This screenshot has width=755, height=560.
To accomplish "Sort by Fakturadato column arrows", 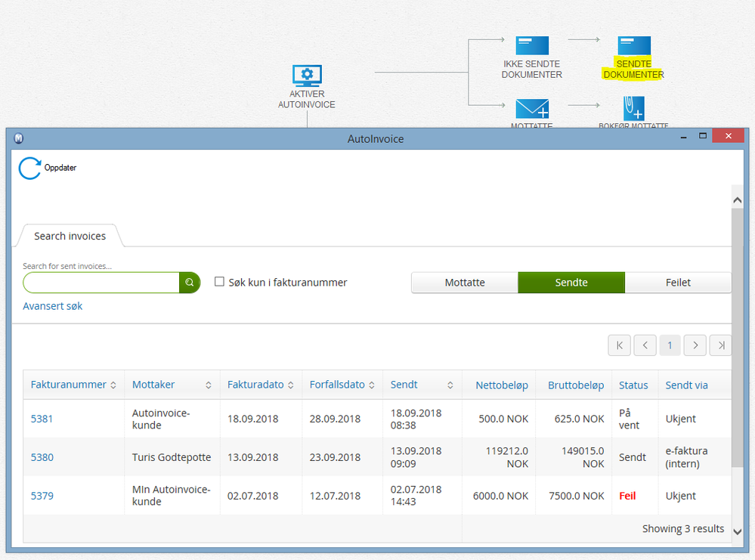I will coord(291,385).
